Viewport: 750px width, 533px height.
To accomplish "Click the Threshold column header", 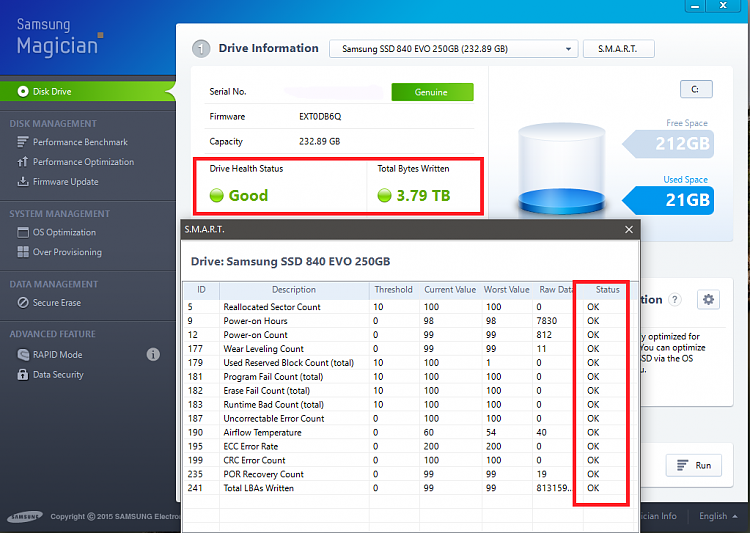I will (393, 290).
